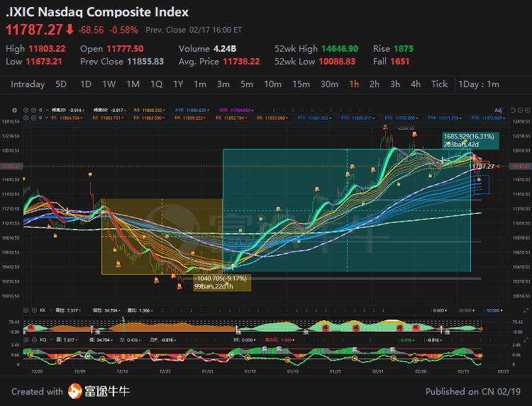Select the 4h timeframe
Image resolution: width=532 pixels, height=406 pixels.
coord(415,84)
